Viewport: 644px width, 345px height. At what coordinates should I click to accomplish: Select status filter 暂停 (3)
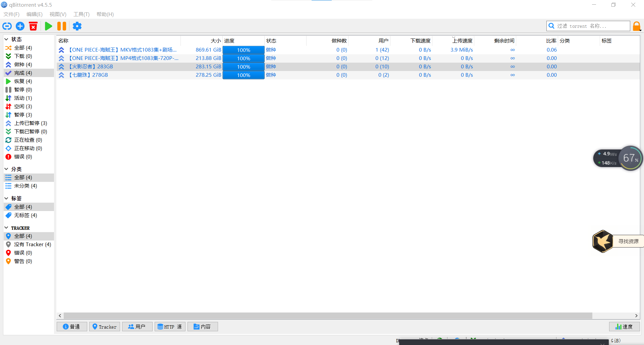tap(29, 115)
